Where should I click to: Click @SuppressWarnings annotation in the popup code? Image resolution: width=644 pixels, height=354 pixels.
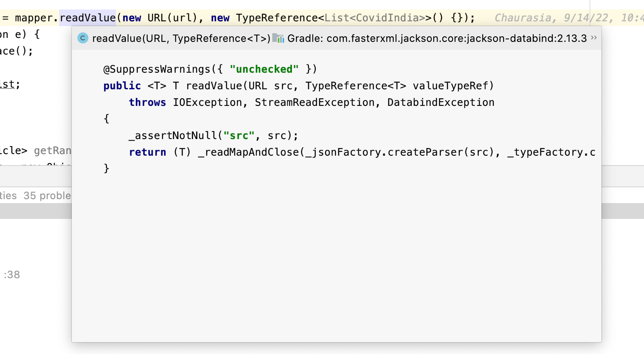pyautogui.click(x=157, y=69)
